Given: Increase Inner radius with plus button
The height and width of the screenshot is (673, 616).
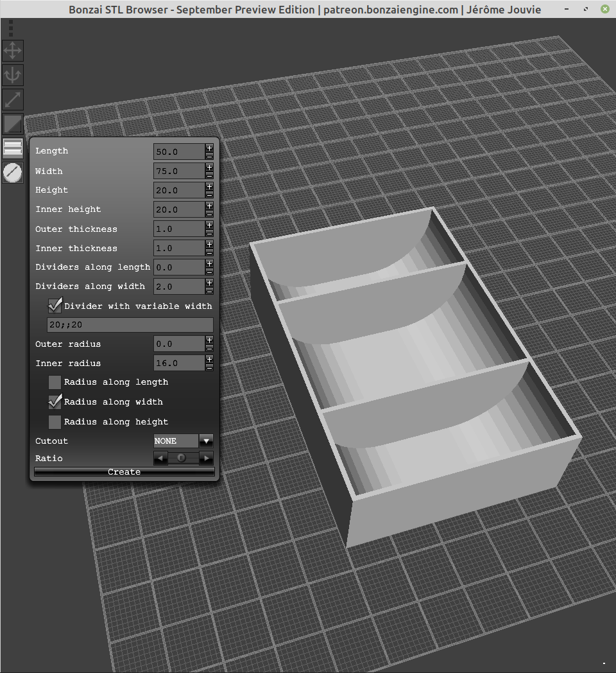Looking at the screenshot, I should pyautogui.click(x=209, y=359).
